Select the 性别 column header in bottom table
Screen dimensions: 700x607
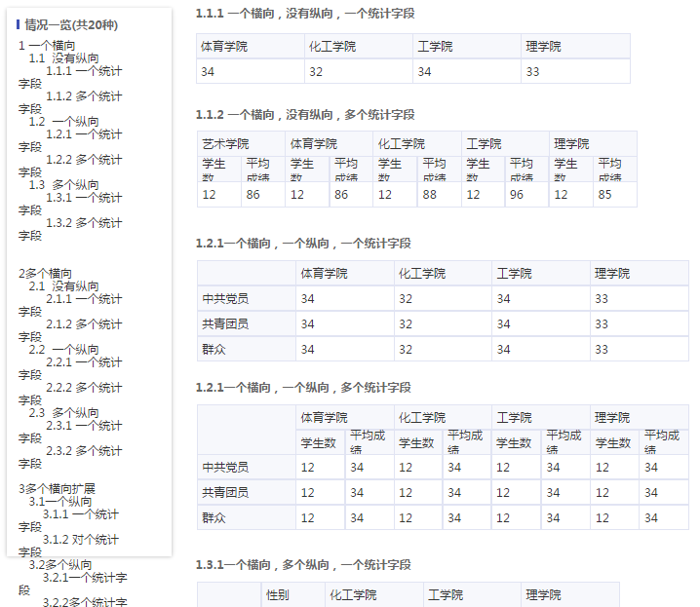[279, 595]
